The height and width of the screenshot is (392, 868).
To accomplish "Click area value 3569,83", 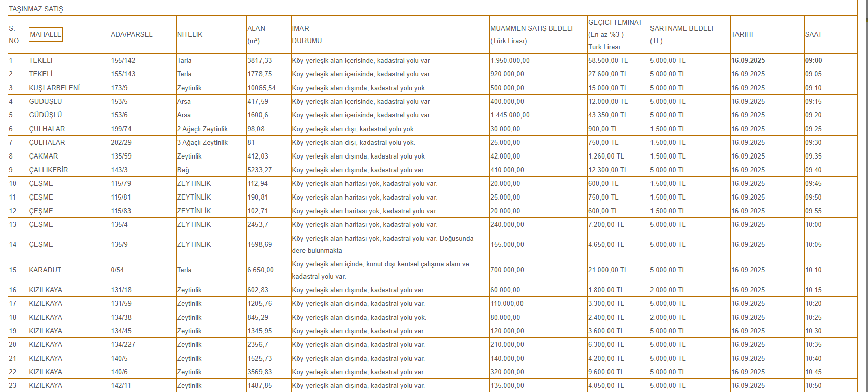I will point(259,372).
